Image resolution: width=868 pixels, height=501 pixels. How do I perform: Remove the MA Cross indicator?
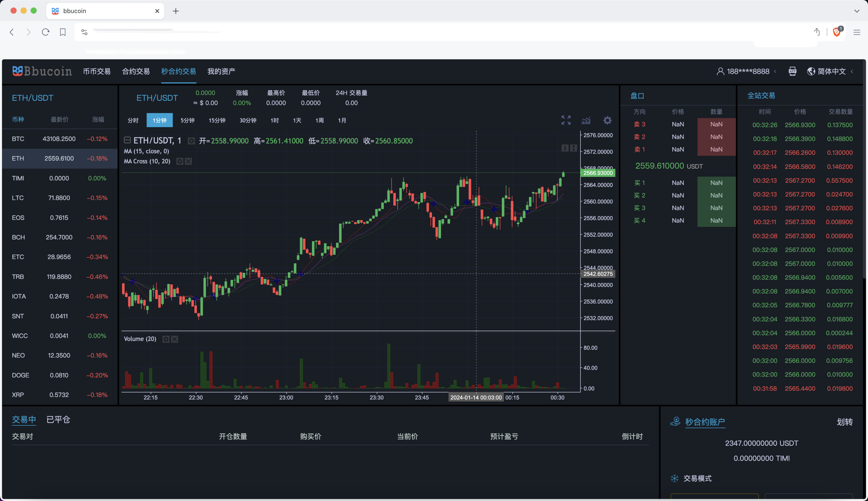coord(189,161)
